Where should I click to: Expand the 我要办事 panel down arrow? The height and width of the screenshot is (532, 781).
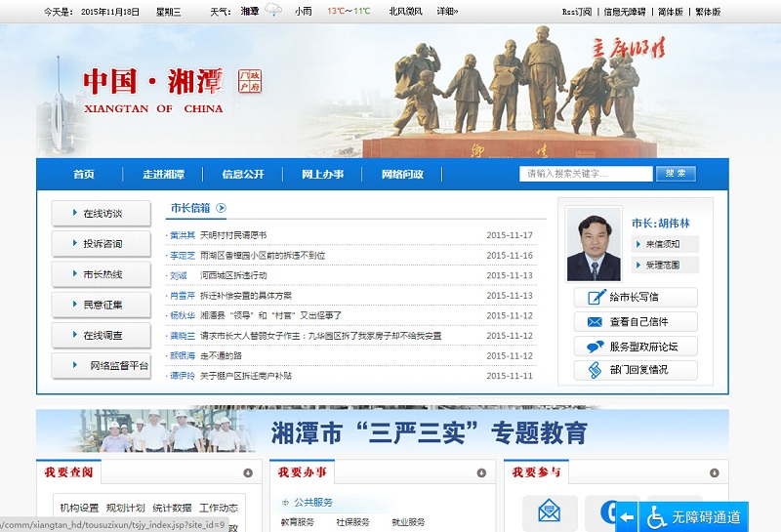481,473
